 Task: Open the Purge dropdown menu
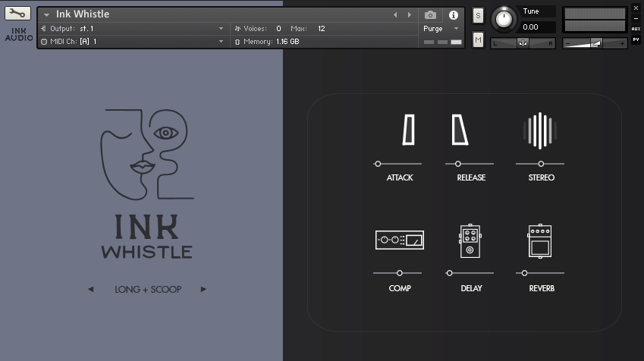pyautogui.click(x=441, y=29)
